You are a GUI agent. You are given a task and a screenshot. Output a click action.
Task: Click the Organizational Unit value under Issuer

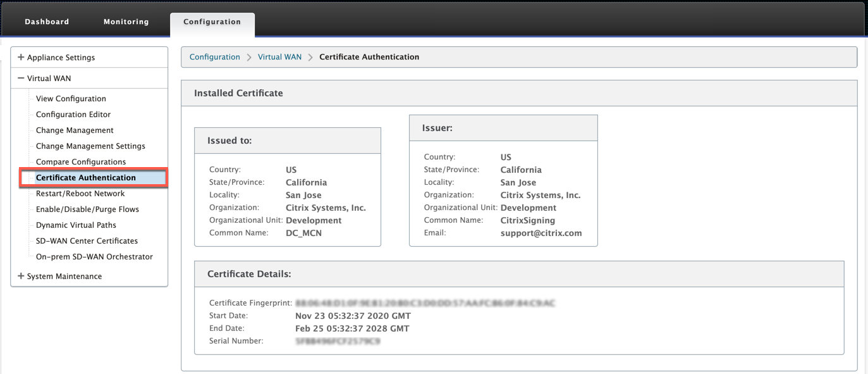pyautogui.click(x=529, y=208)
